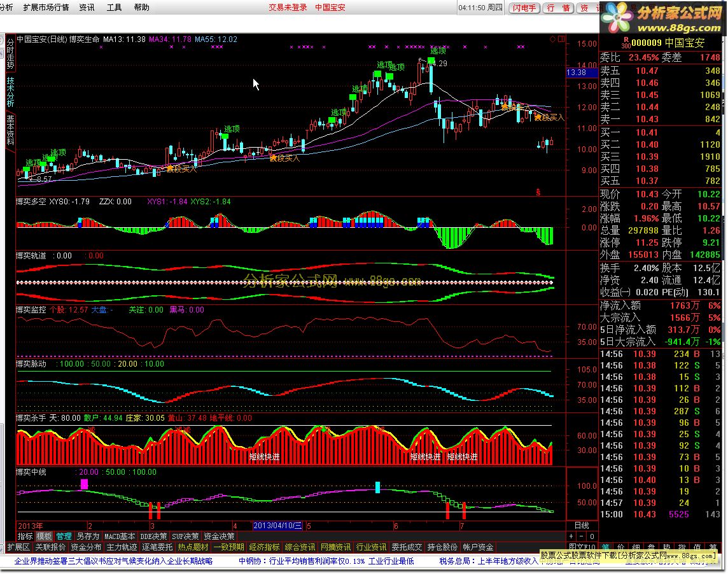
Task: Click the 行情 toolbar button
Action: (x=559, y=8)
